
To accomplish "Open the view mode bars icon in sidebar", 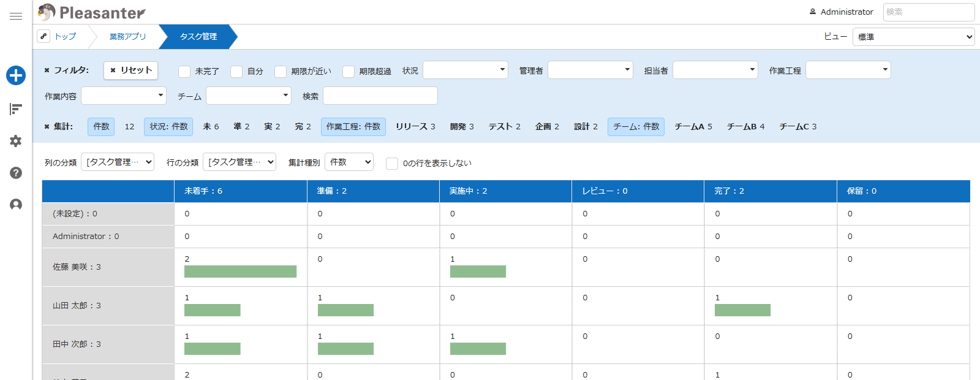I will click(16, 109).
